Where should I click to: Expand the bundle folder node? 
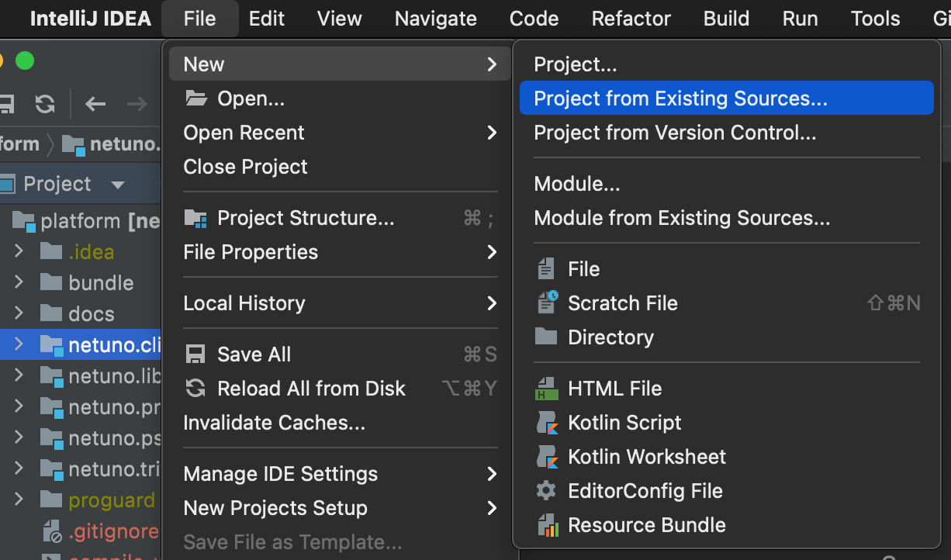tap(19, 283)
